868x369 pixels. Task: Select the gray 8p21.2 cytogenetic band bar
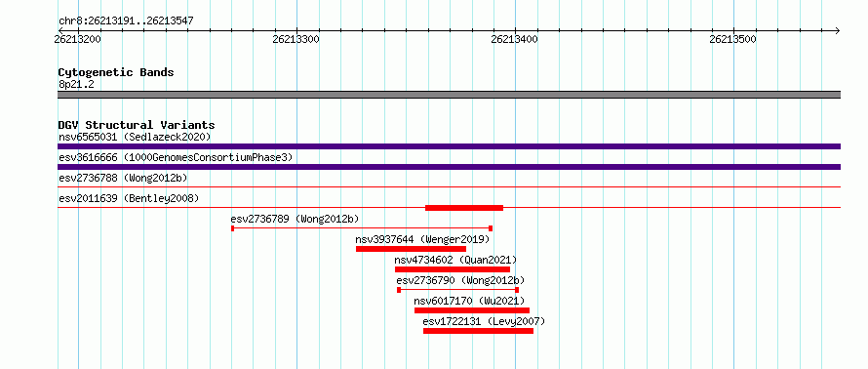[449, 95]
